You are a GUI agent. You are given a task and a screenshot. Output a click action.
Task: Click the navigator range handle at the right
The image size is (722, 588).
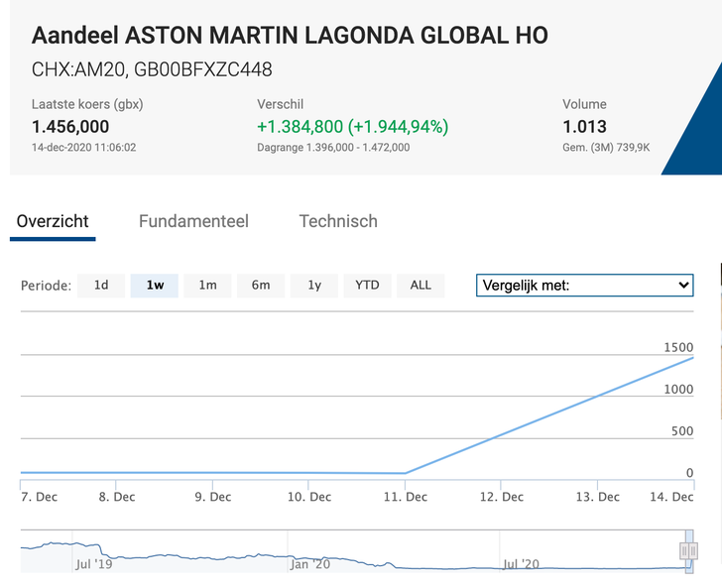(x=687, y=551)
